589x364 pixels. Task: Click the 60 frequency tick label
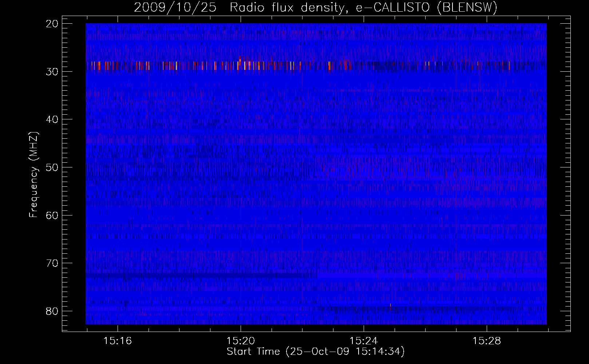(52, 215)
